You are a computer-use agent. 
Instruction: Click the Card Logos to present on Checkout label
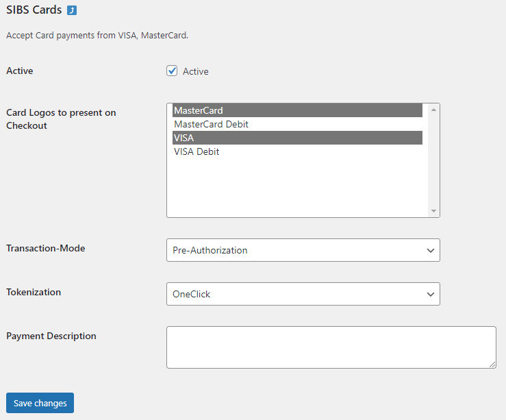pos(61,119)
